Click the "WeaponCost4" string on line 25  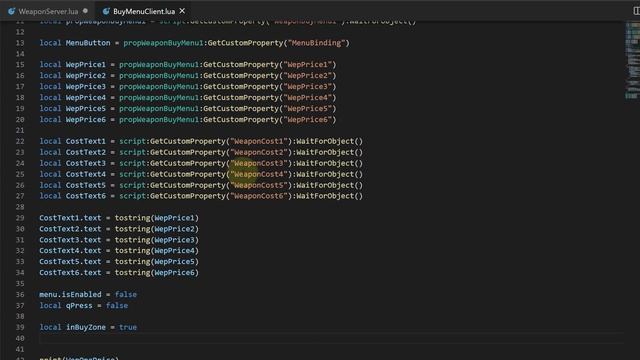coord(259,174)
